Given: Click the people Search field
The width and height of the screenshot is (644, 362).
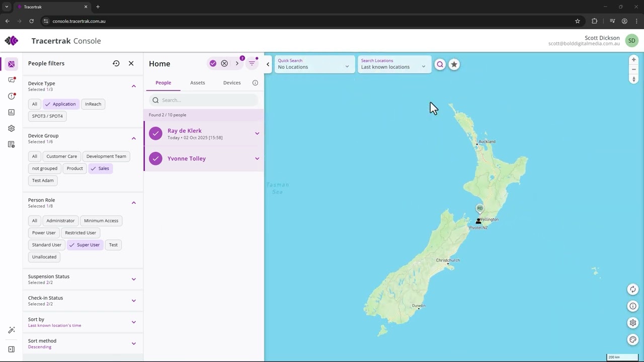Looking at the screenshot, I should click(x=204, y=100).
